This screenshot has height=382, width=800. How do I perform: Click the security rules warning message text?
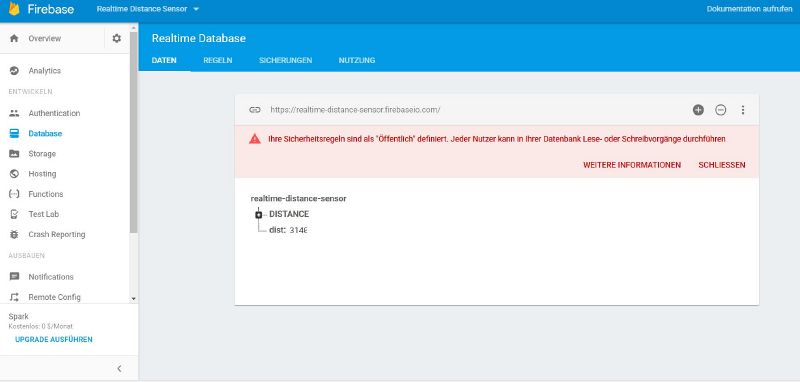pos(496,139)
